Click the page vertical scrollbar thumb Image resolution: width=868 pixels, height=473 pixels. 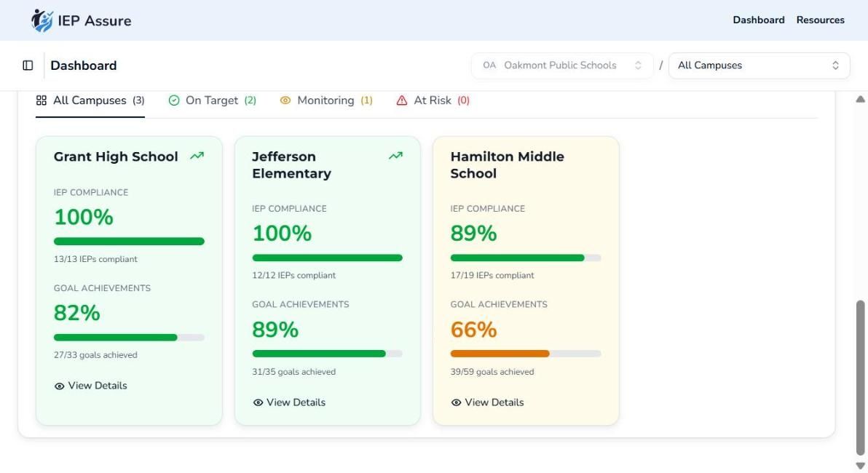pos(860,377)
